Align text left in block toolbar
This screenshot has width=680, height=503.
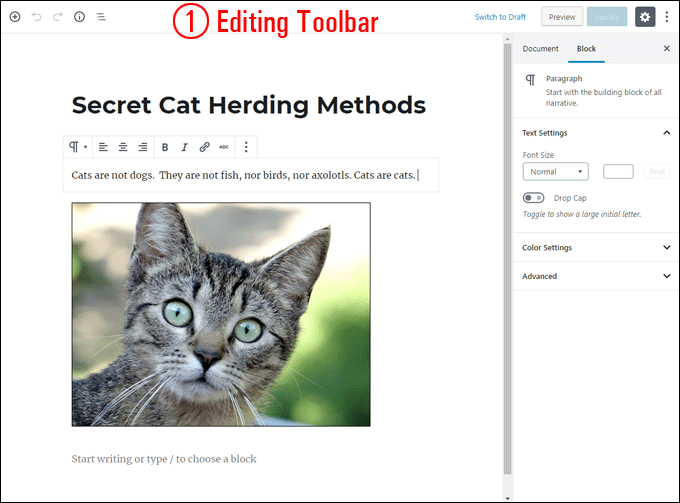click(103, 147)
